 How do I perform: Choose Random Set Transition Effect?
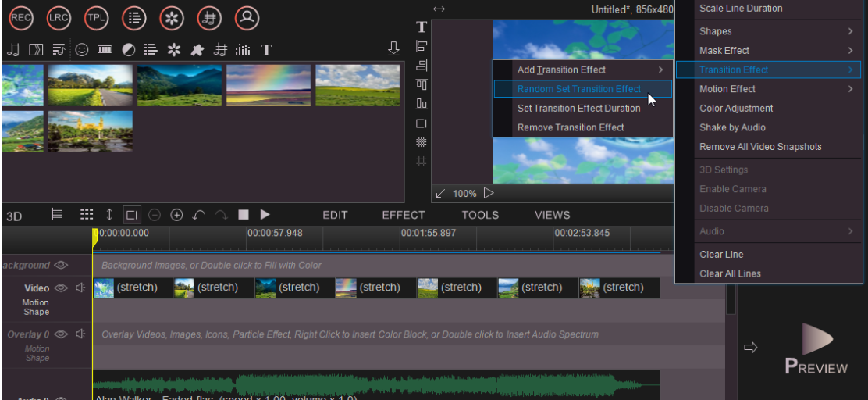[582, 88]
